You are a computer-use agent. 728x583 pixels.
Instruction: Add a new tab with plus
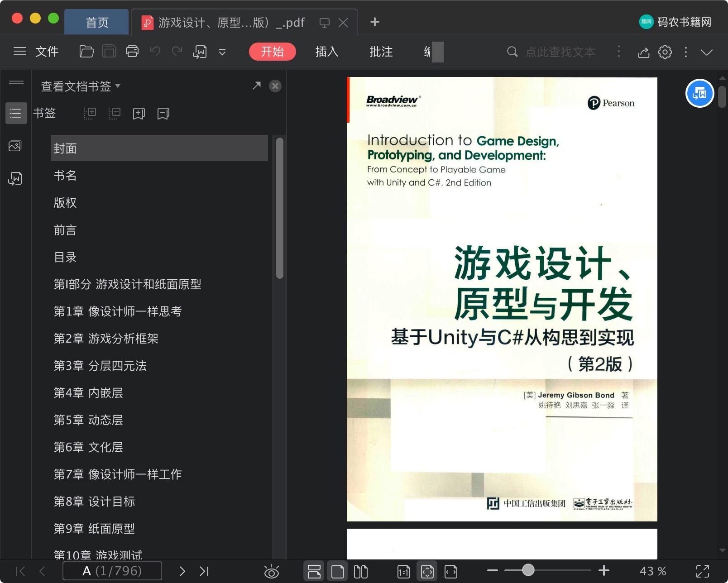click(374, 22)
